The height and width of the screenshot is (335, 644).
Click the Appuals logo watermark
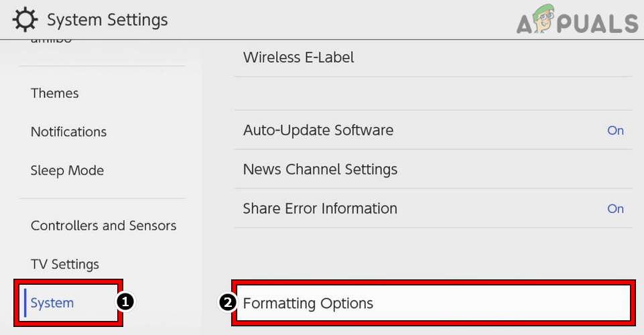(x=577, y=21)
